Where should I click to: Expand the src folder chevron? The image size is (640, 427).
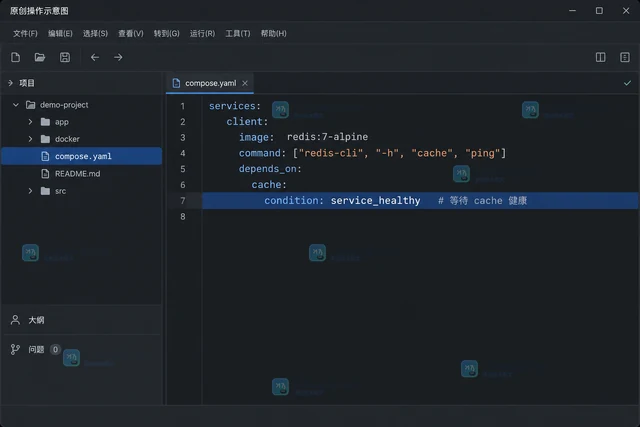click(30, 191)
